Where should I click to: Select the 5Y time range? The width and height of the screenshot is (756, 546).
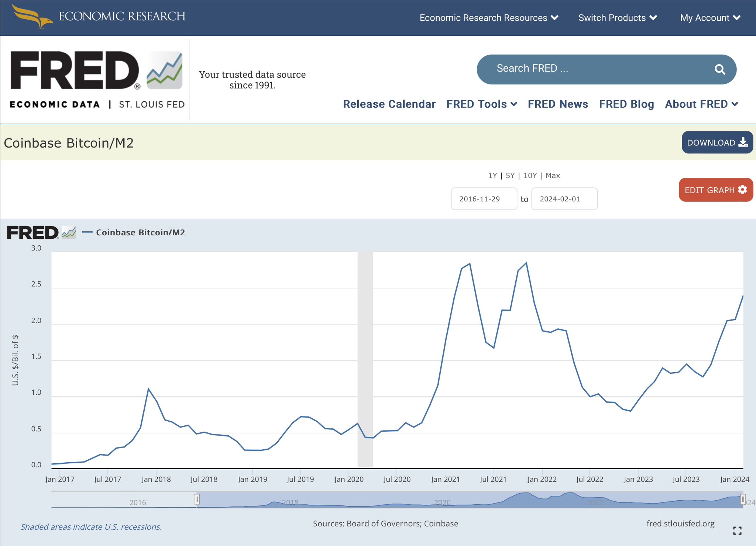pos(510,176)
